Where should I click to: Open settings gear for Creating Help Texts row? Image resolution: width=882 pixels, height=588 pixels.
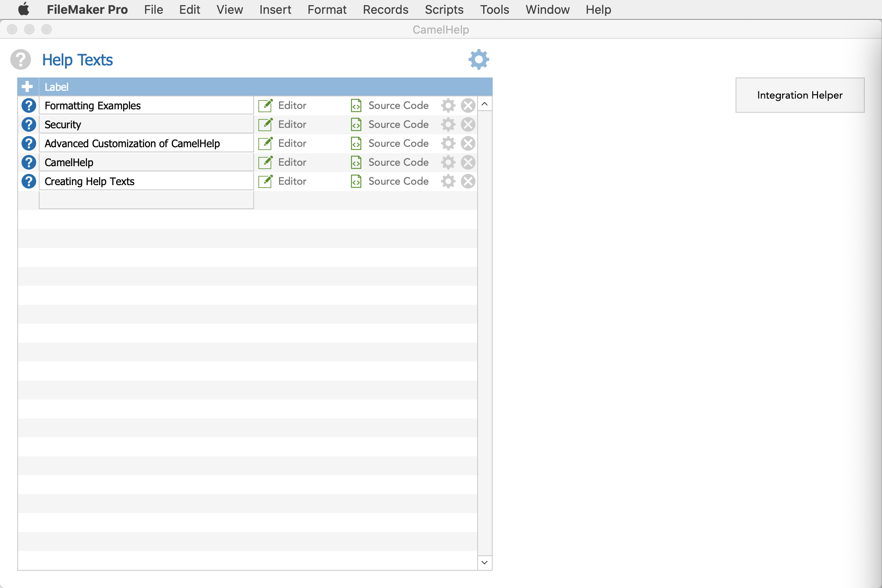click(x=448, y=181)
